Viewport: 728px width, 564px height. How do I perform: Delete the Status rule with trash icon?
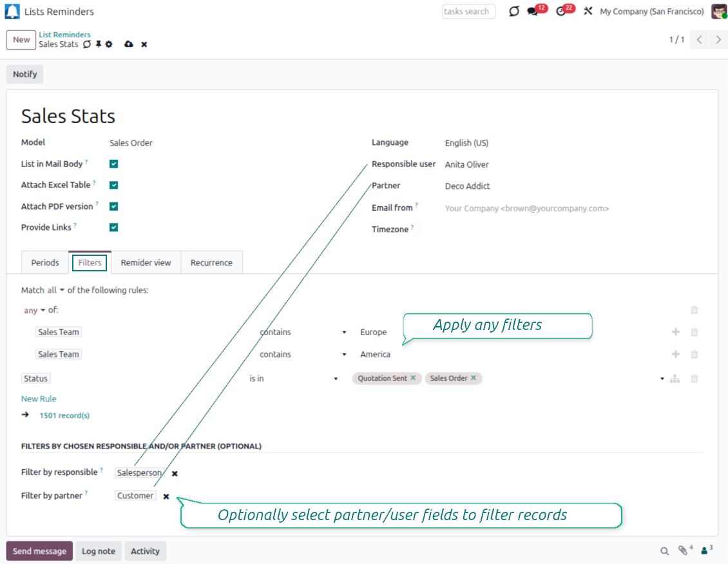click(x=694, y=379)
